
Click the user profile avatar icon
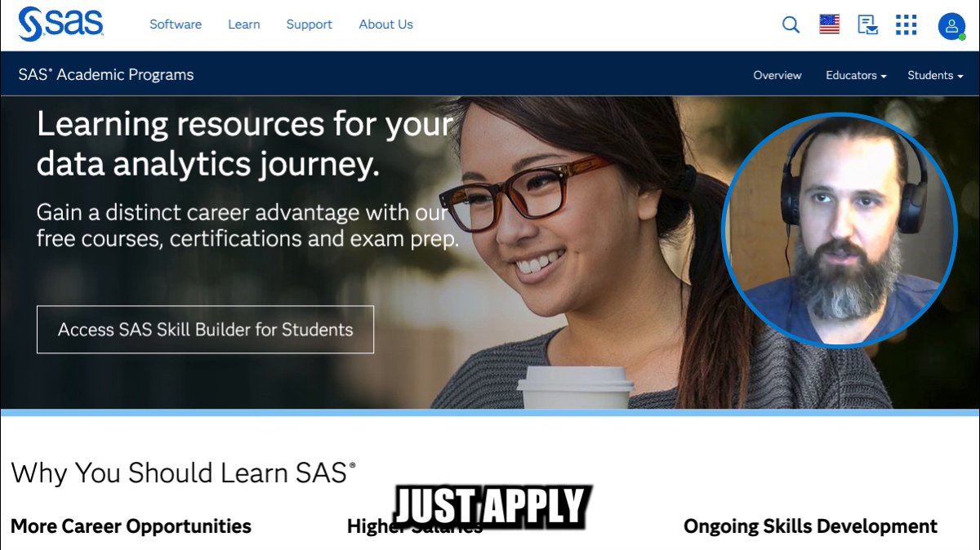click(x=951, y=26)
